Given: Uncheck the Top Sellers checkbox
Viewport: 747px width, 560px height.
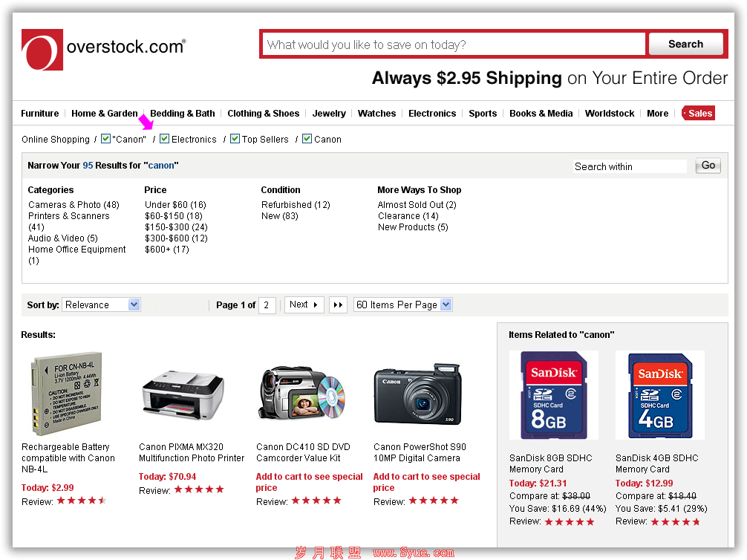Looking at the screenshot, I should tap(235, 139).
